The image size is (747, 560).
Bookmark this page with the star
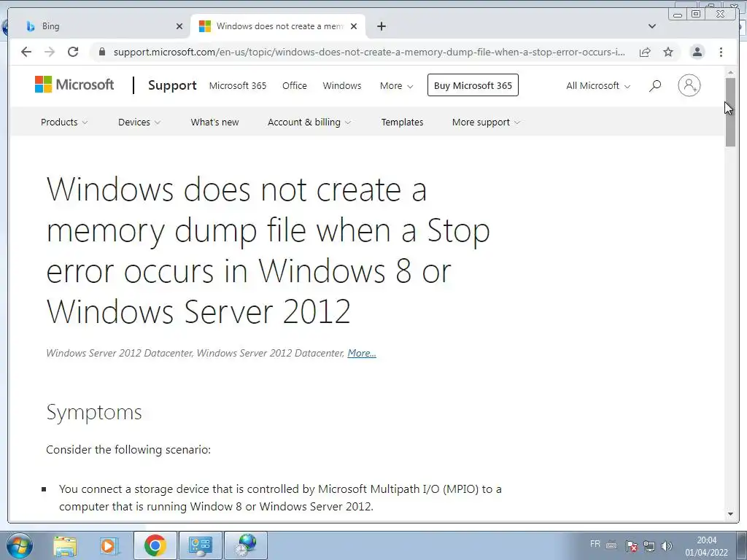pyautogui.click(x=668, y=52)
